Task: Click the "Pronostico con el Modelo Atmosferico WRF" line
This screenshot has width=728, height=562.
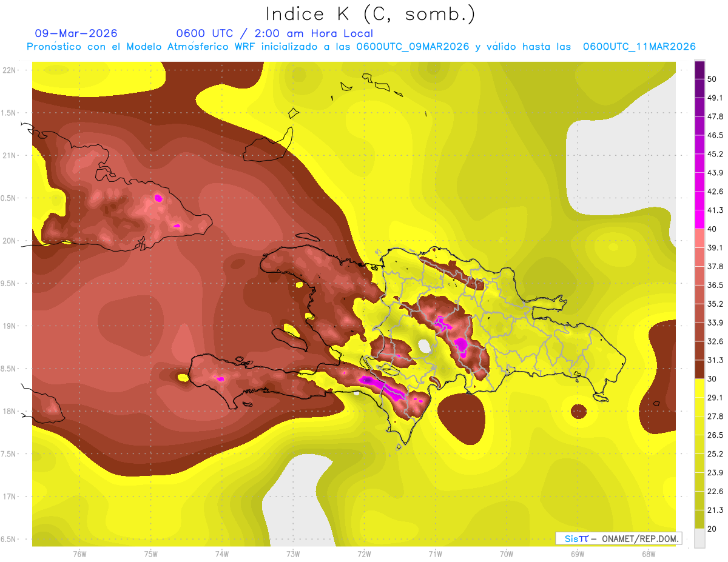Action: [361, 47]
